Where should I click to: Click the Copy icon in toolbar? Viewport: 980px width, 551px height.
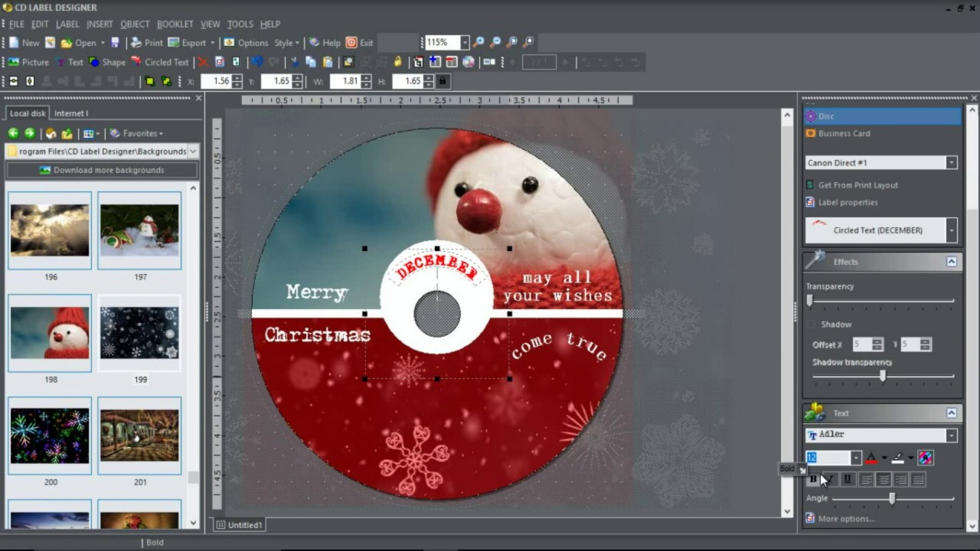pyautogui.click(x=311, y=62)
